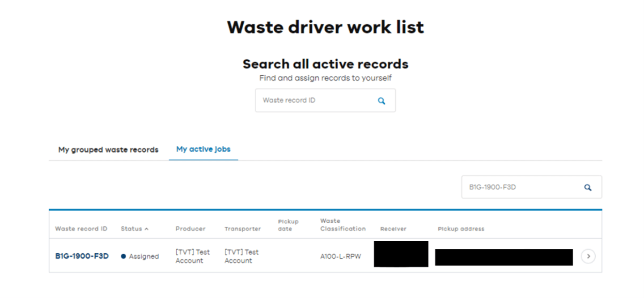Click inside the Waste record ID search field

point(313,100)
